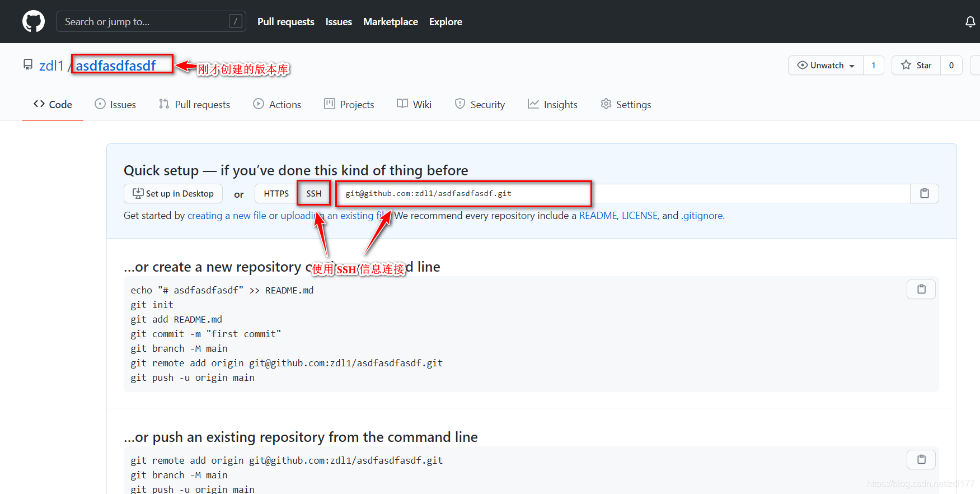
Task: Click the Code tab brackets icon
Action: [x=39, y=104]
